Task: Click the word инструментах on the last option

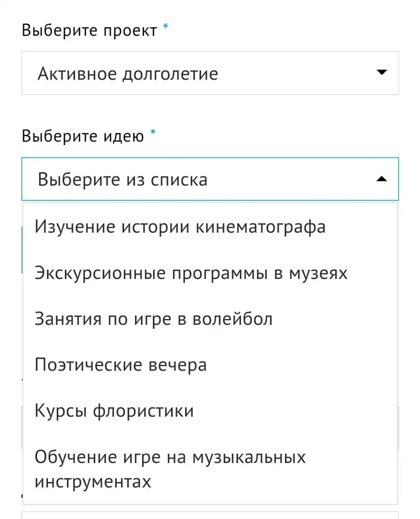Action: click(93, 482)
